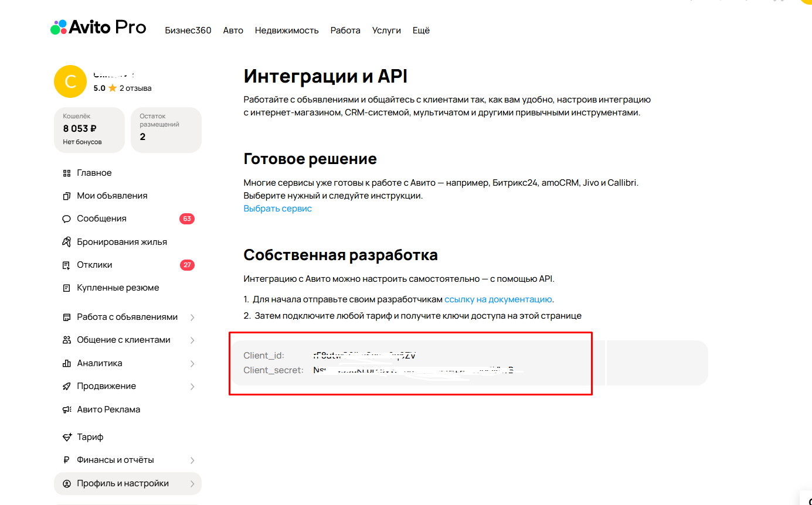Open the Сообщения chat icon

pyautogui.click(x=66, y=218)
